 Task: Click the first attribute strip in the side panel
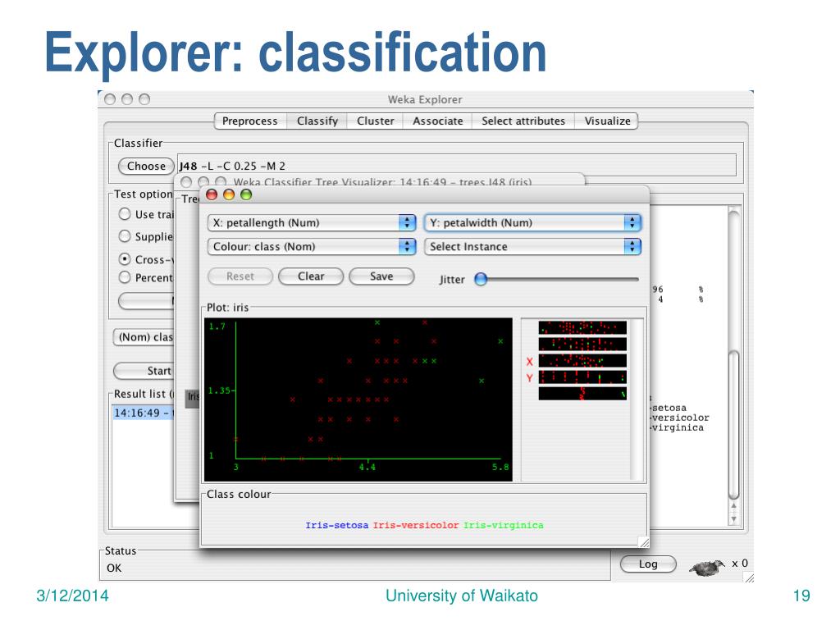click(582, 328)
